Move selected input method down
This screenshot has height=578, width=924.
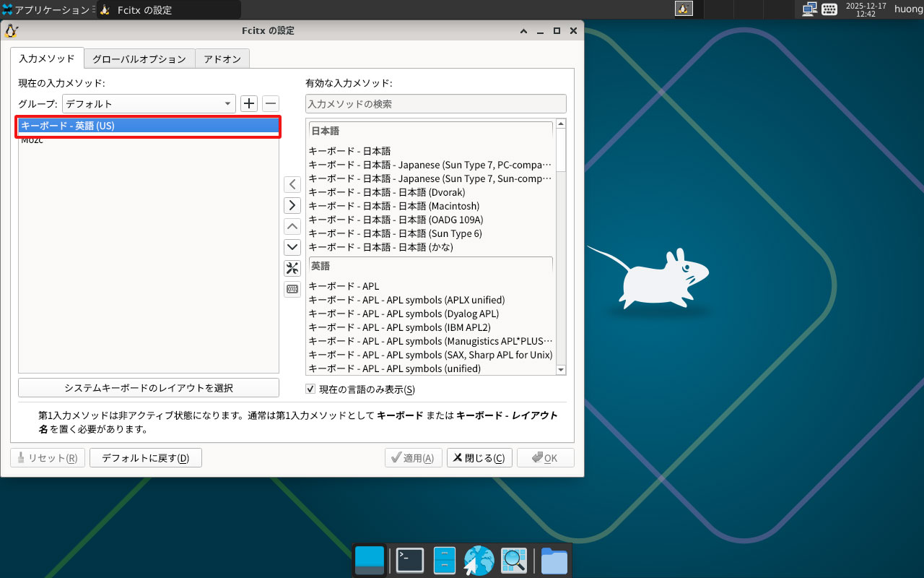(x=292, y=247)
